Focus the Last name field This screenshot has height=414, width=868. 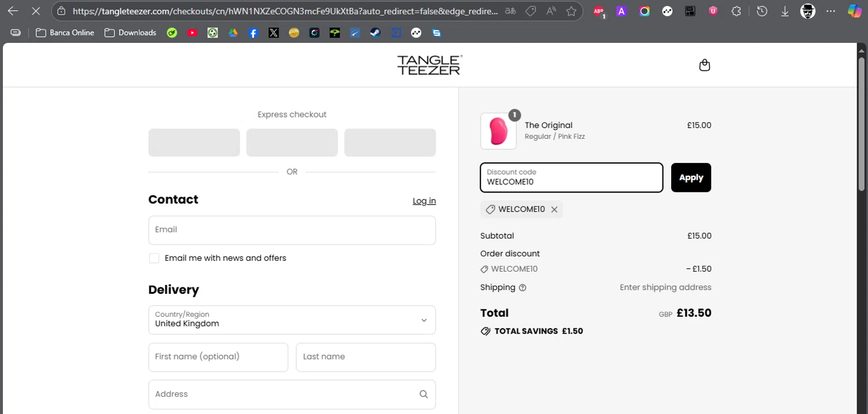[x=366, y=357]
